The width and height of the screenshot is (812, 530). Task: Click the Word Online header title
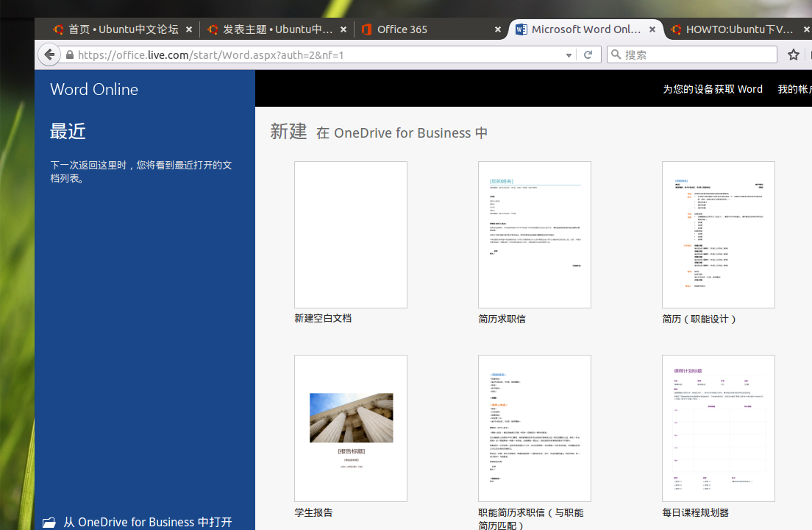94,89
